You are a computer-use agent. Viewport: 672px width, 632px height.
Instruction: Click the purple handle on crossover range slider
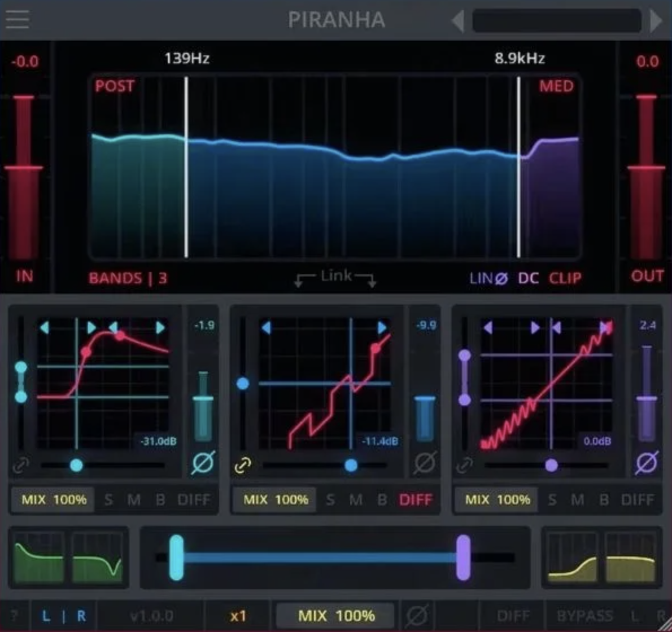463,558
